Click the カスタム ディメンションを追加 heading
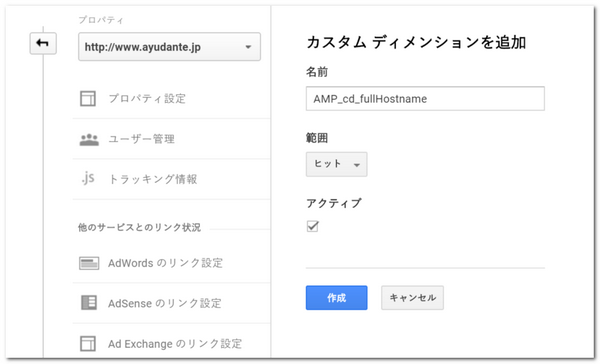Screen dimensions: 600x364 416,42
